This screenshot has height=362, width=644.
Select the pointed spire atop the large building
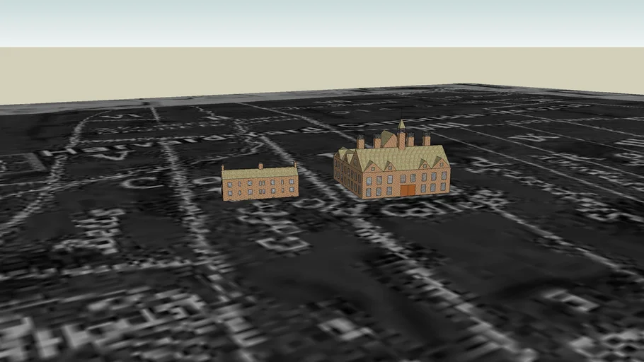pos(401,124)
